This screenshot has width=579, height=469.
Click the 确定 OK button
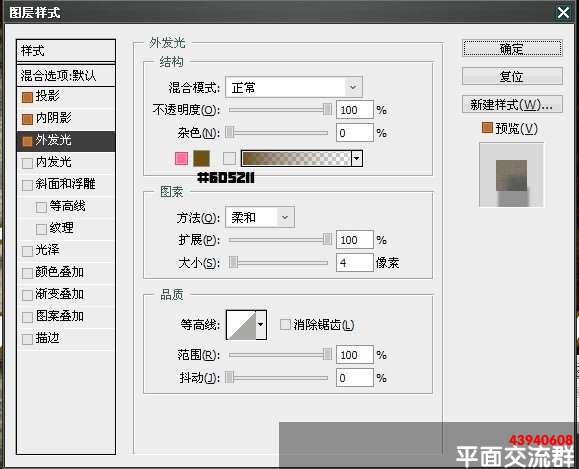(512, 48)
